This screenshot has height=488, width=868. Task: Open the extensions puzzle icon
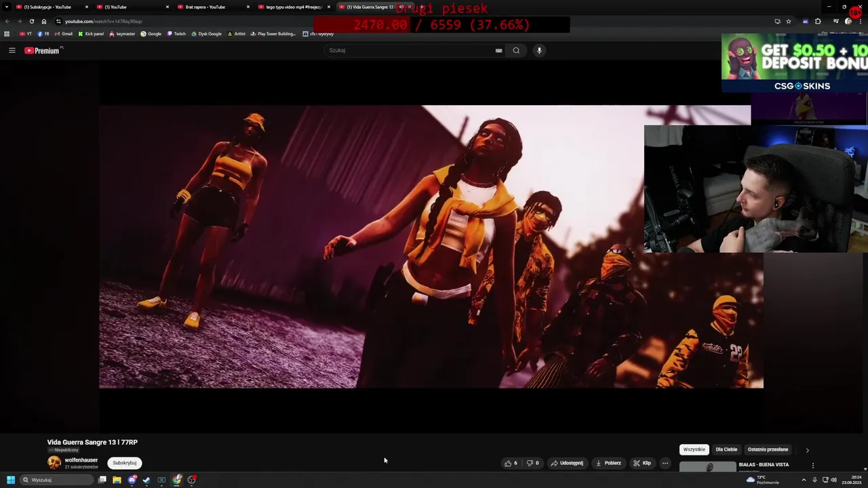point(818,21)
